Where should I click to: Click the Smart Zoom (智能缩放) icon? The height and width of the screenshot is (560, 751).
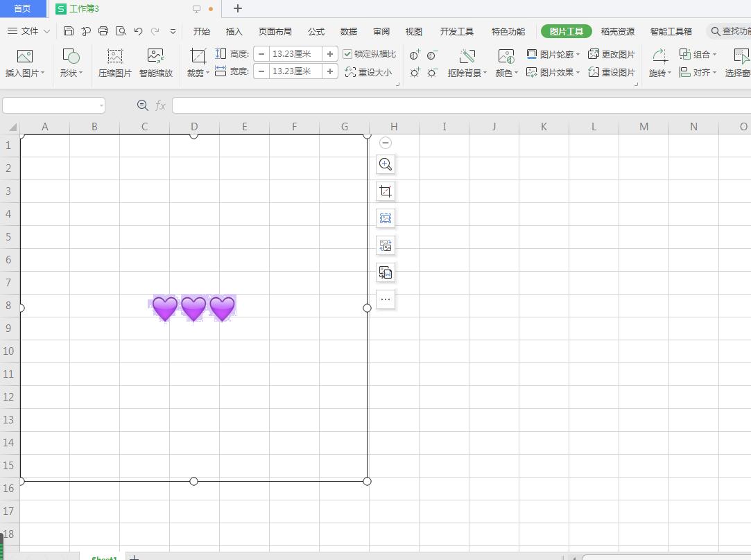[x=155, y=56]
